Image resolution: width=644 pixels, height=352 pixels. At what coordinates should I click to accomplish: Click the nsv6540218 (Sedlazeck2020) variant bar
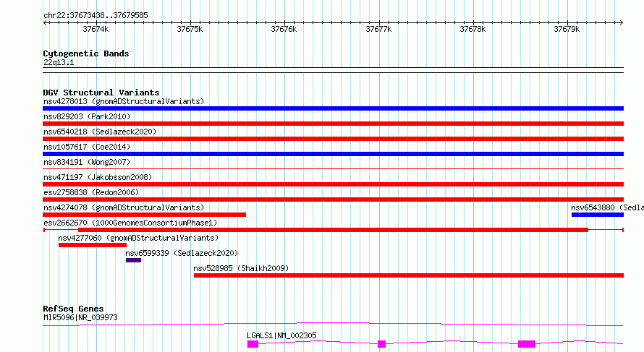[x=333, y=139]
